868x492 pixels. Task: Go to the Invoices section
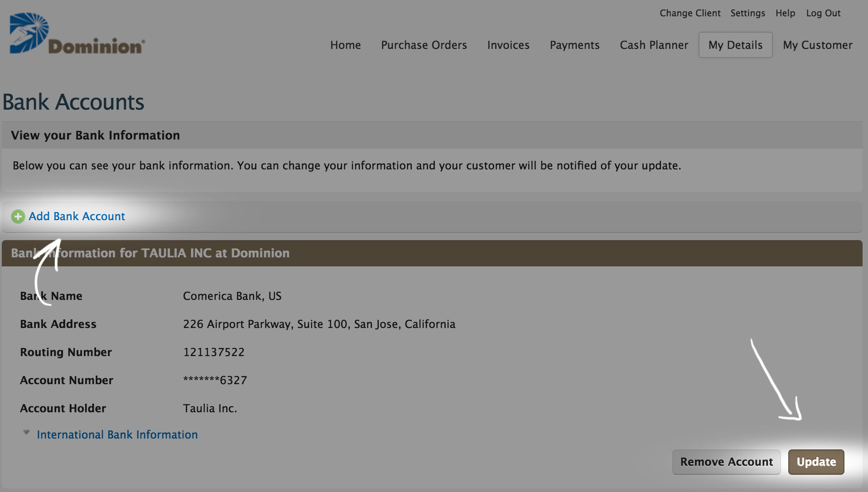pyautogui.click(x=508, y=45)
